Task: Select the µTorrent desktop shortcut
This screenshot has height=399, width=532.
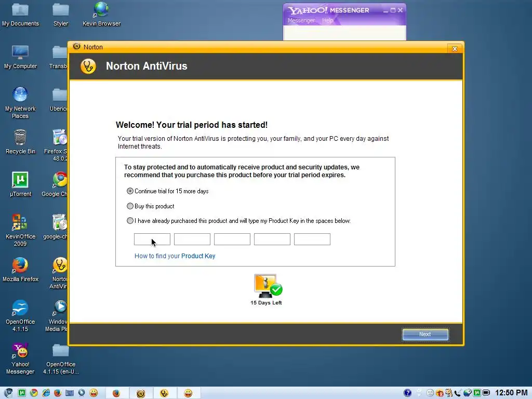Action: click(20, 184)
